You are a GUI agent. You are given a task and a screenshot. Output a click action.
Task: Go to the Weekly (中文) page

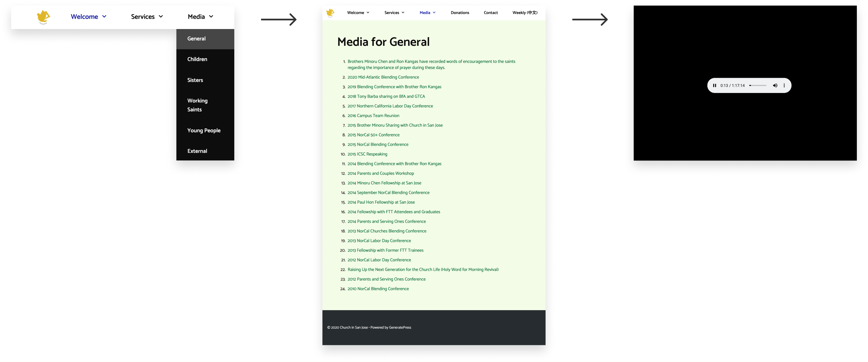coord(525,13)
